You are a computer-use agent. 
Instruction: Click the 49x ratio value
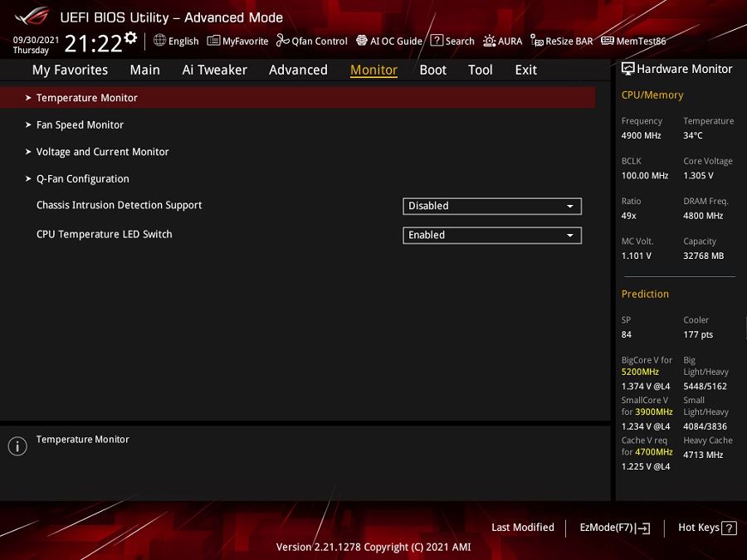(x=629, y=216)
